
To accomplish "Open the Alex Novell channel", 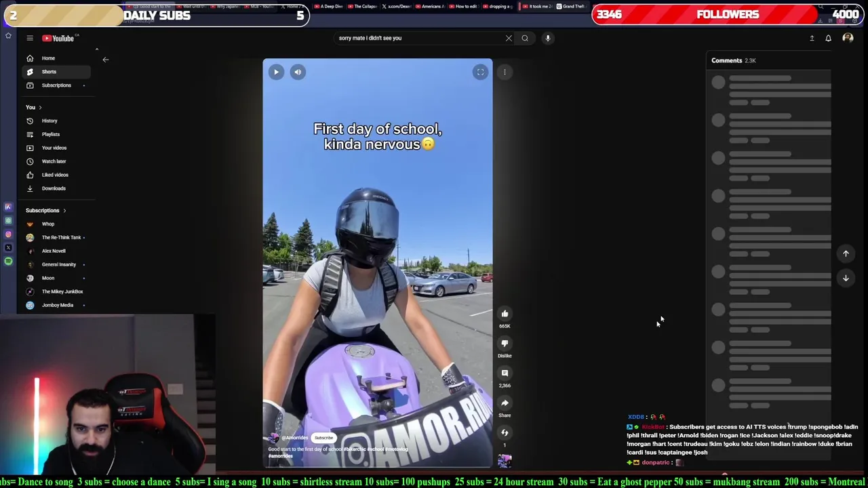I will click(x=57, y=251).
